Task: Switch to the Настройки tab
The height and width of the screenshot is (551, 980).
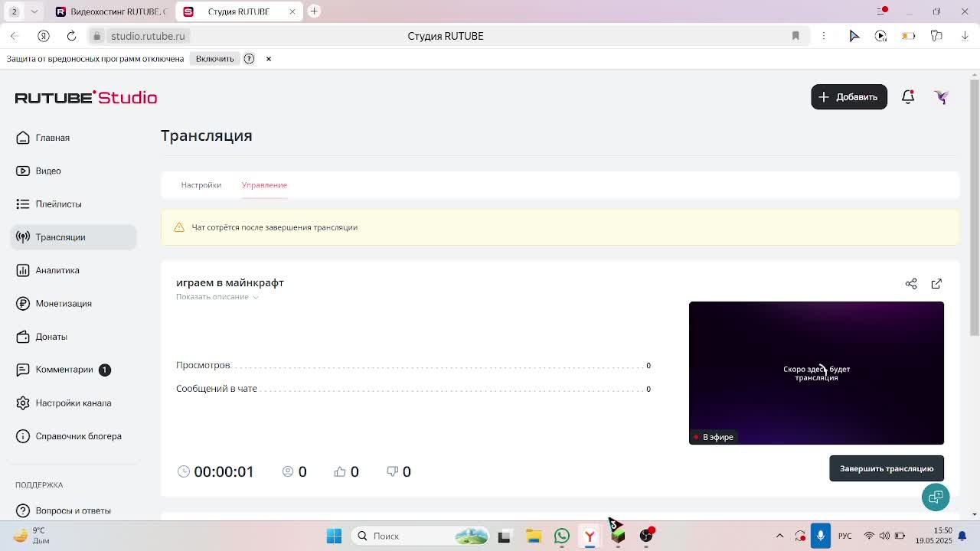Action: click(201, 185)
